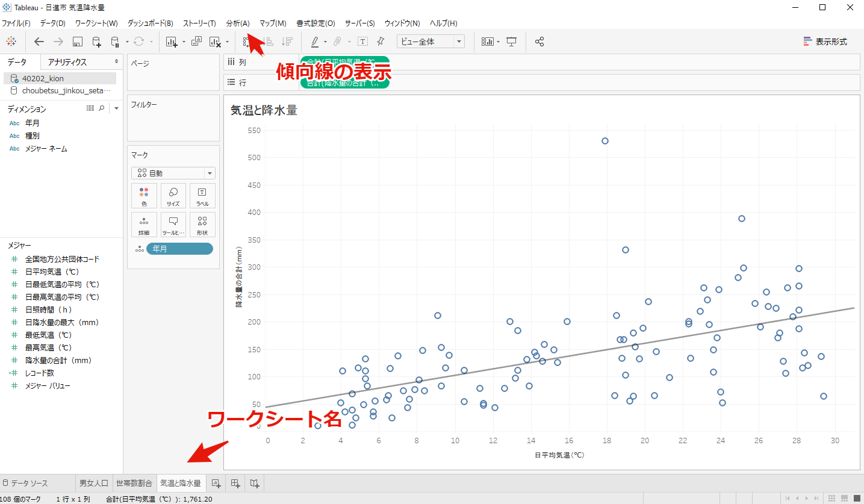Select the 年月 pill on Marks card

click(179, 249)
